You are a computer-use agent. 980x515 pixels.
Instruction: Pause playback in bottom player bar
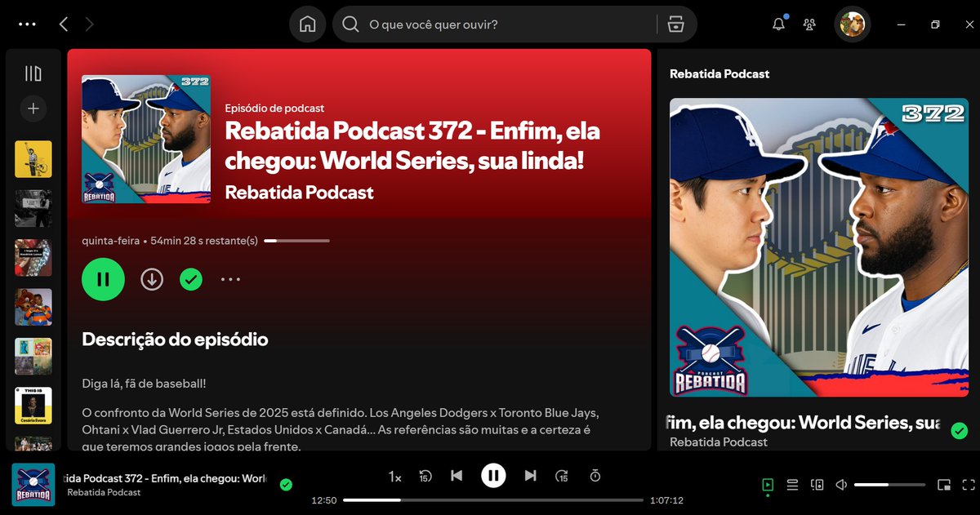click(x=493, y=475)
